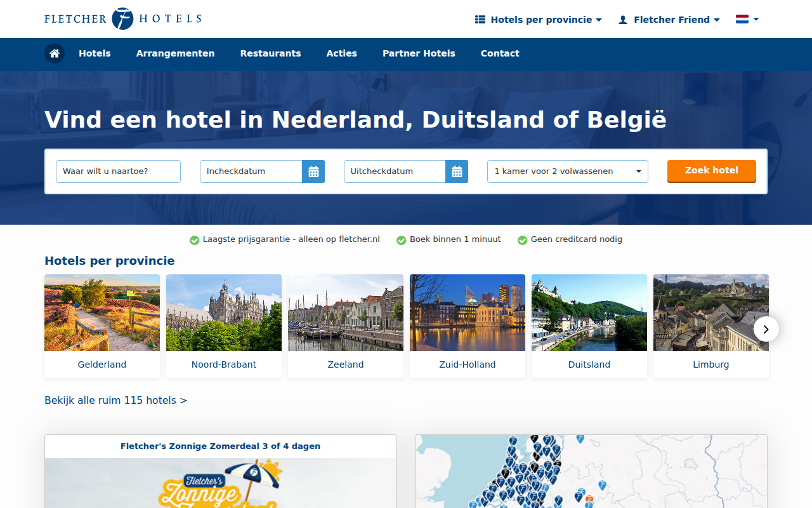Click the green check before 'Boek binnen 1 minuut'
The image size is (812, 508).
click(401, 240)
